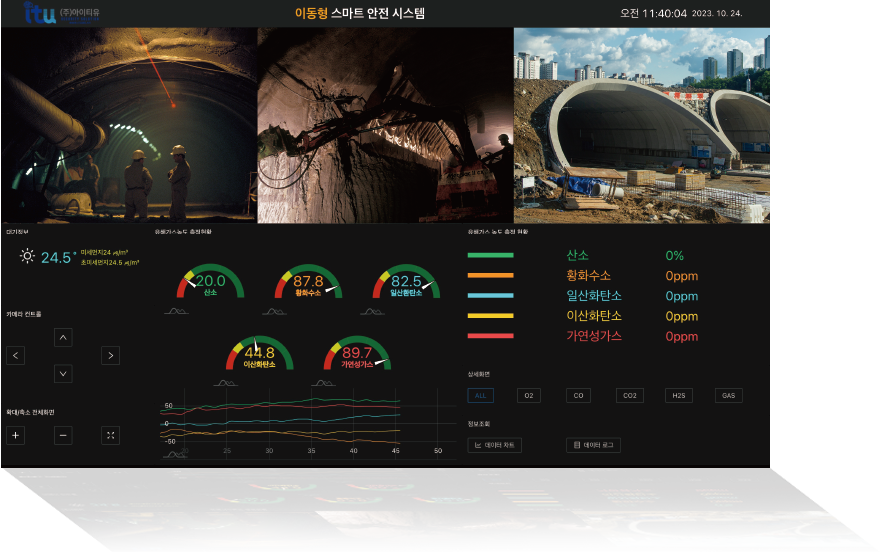Click the green 산소 legend color bar
The width and height of the screenshot is (880, 552).
tap(491, 255)
